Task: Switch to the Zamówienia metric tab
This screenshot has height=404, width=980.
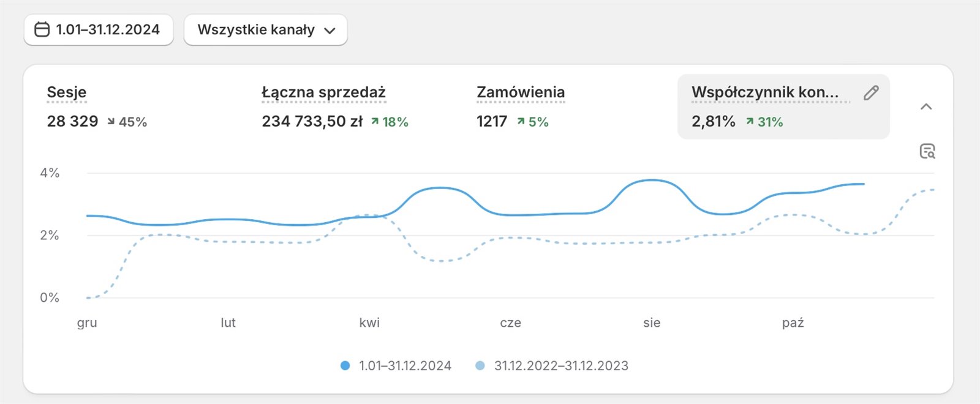Action: tap(521, 92)
